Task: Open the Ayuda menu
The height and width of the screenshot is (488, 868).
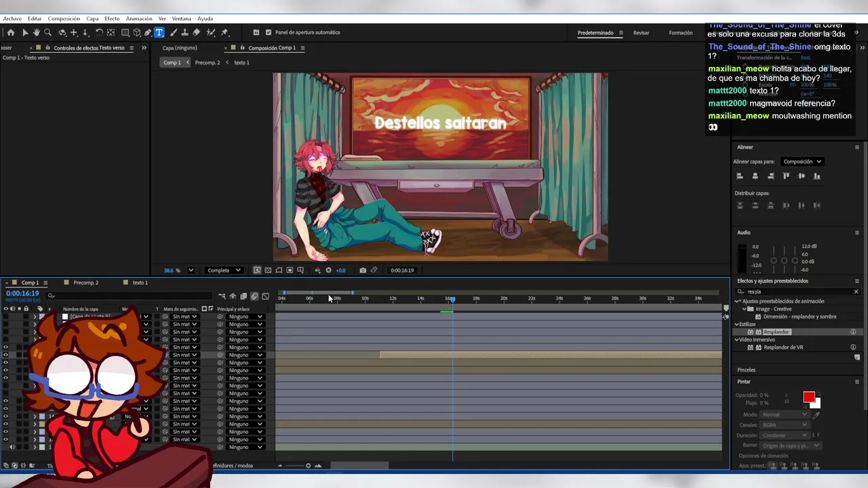Action: [205, 18]
